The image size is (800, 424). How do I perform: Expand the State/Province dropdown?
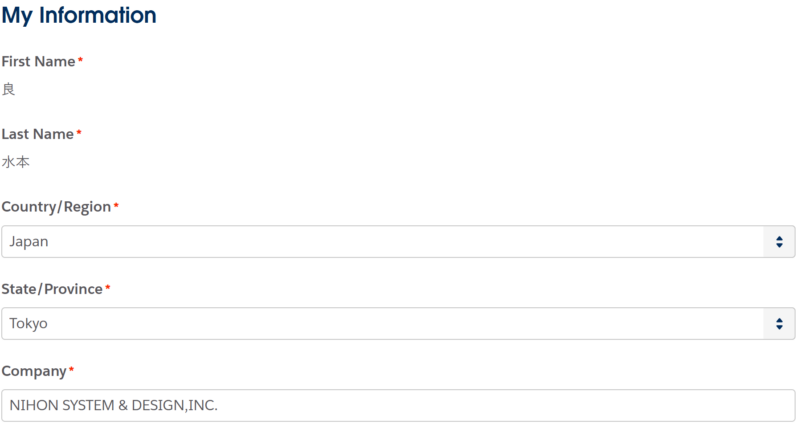(x=398, y=323)
